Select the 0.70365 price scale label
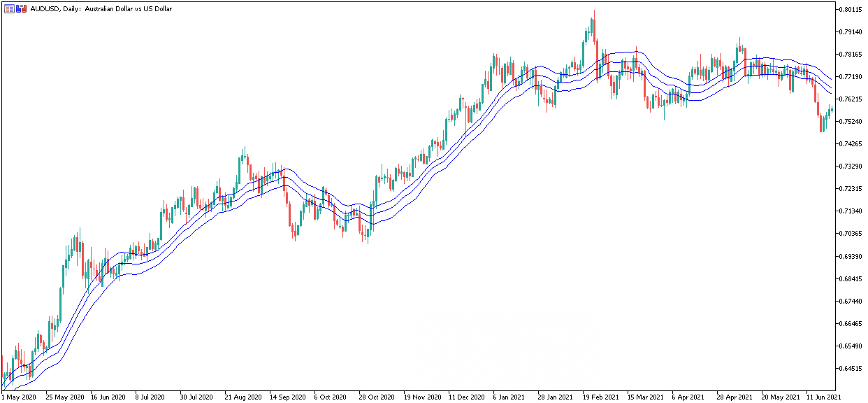The height and width of the screenshot is (403, 868). (x=851, y=234)
